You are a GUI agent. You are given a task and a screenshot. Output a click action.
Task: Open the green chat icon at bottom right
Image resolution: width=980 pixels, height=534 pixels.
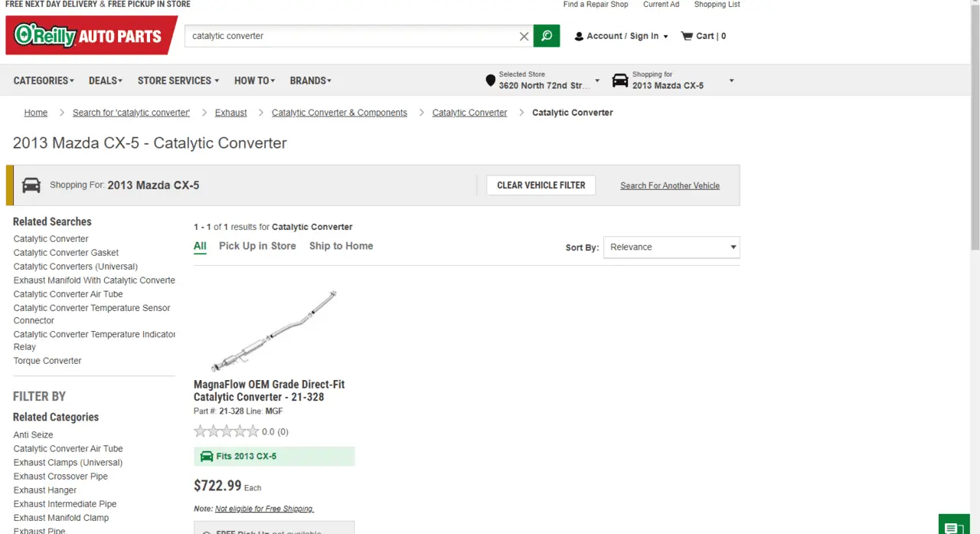(x=953, y=526)
